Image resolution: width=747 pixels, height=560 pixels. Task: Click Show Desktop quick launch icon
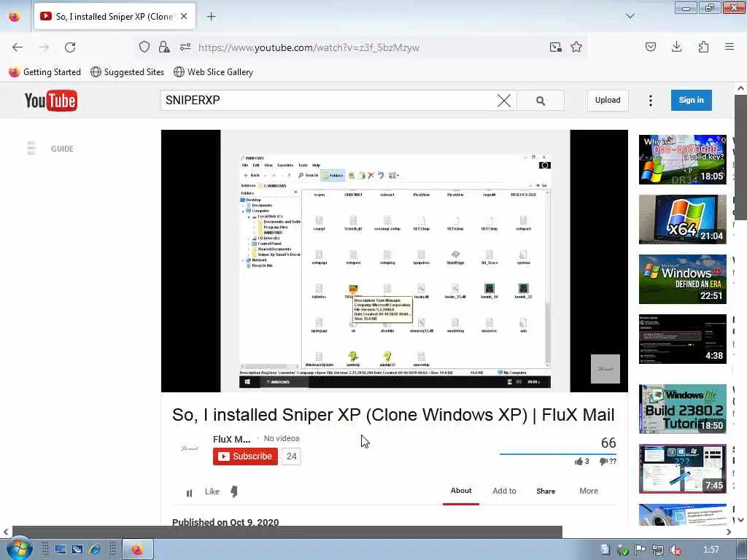[60, 550]
